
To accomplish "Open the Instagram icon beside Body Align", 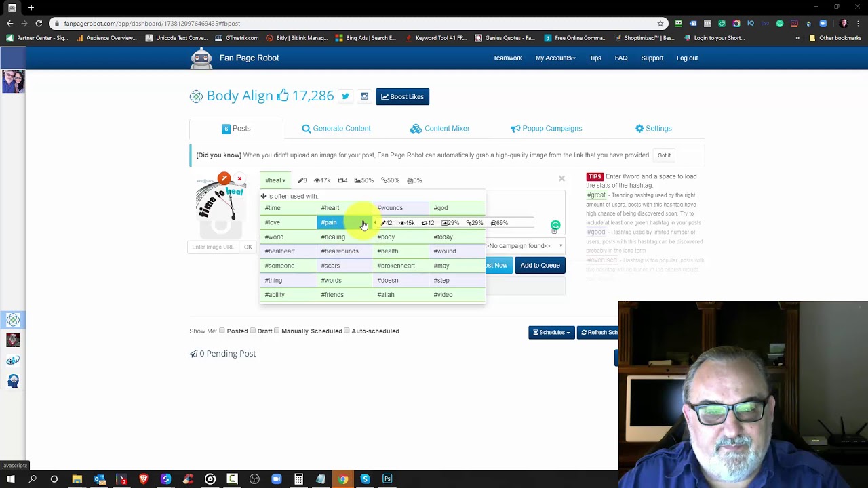I will point(364,96).
